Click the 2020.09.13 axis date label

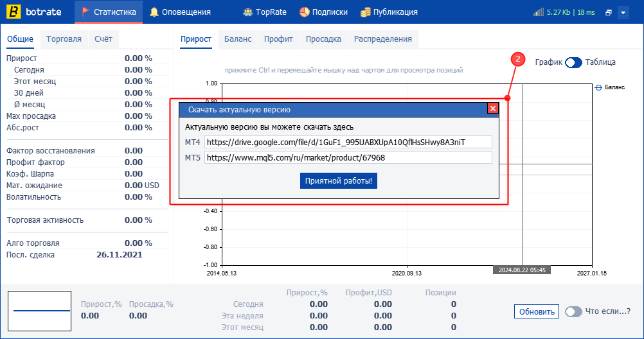pos(407,274)
